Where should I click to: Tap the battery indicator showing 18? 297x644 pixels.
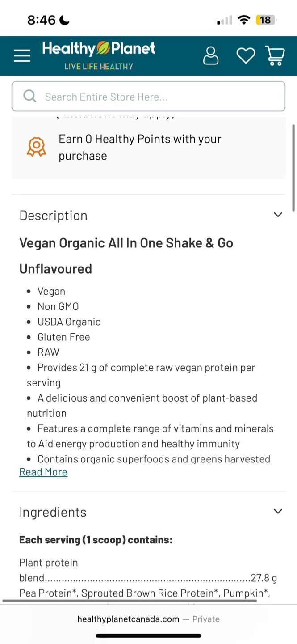click(x=265, y=20)
